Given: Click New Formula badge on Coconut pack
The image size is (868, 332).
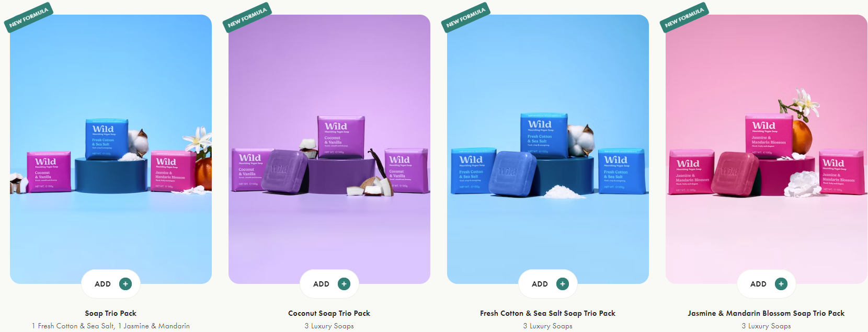Looking at the screenshot, I should click(x=247, y=18).
